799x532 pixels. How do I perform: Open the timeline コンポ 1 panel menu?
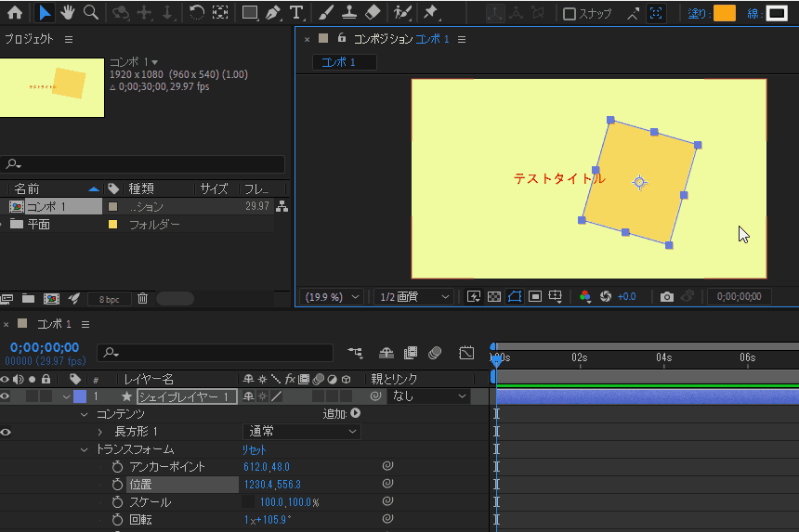pyautogui.click(x=85, y=324)
